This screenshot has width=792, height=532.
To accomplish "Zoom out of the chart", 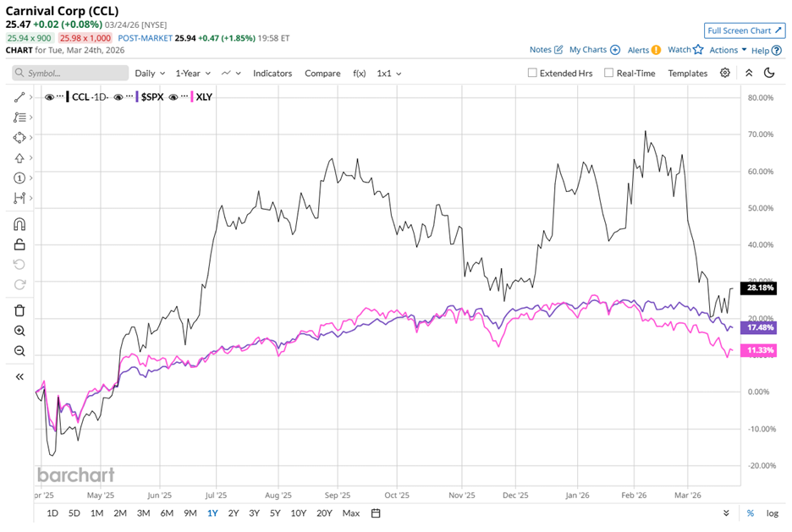I will click(x=19, y=351).
